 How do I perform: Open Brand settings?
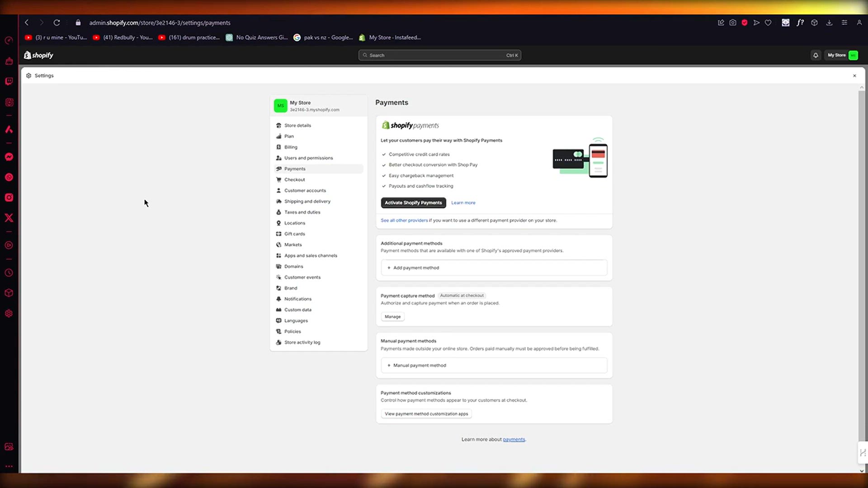(319, 288)
